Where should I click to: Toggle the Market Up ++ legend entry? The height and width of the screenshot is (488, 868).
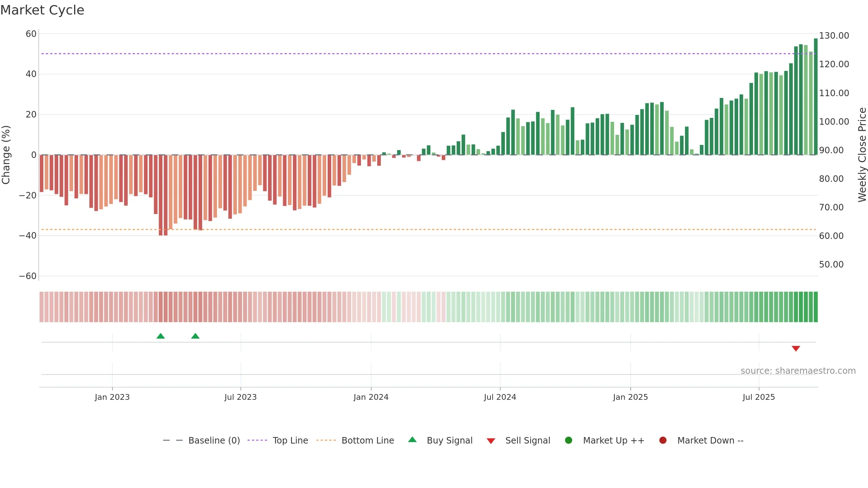pos(604,440)
